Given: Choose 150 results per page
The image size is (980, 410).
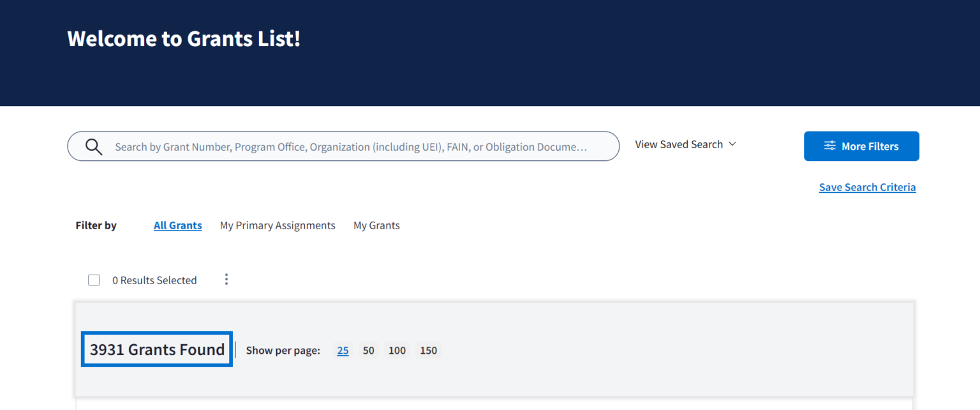Looking at the screenshot, I should point(428,350).
